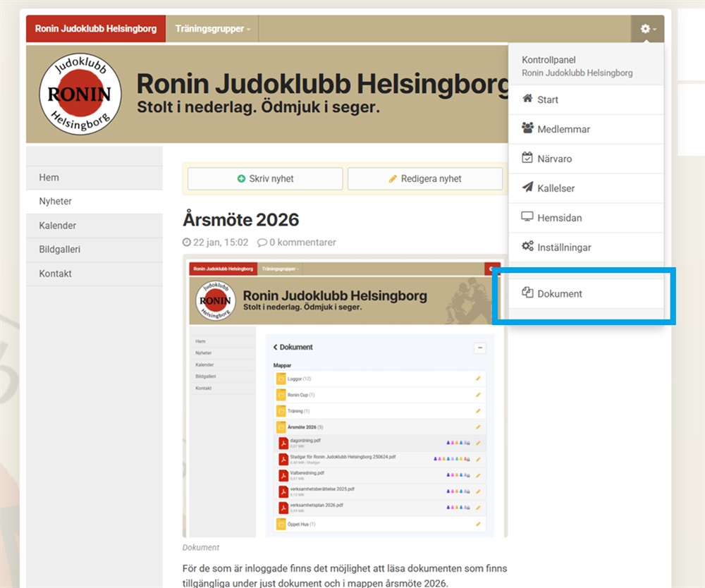Click the Kallelser paper plane icon
This screenshot has height=588, width=705.
click(x=527, y=188)
